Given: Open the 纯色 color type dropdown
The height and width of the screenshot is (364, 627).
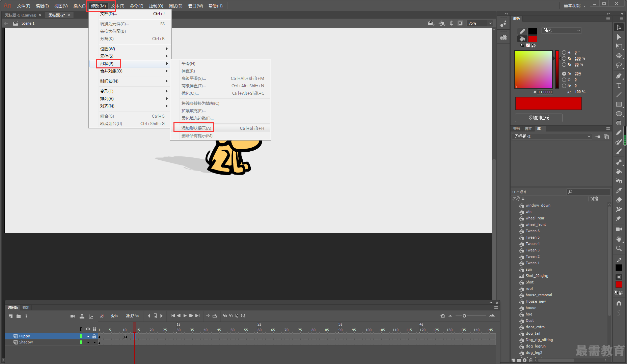Looking at the screenshot, I should coord(562,31).
